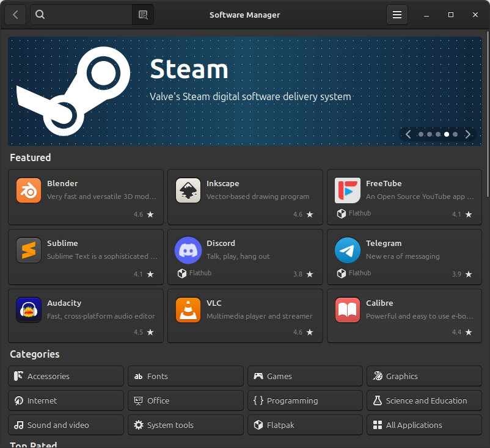Click Sublime's 4.1 rating
Image resolution: width=490 pixels, height=448 pixels.
pyautogui.click(x=144, y=275)
